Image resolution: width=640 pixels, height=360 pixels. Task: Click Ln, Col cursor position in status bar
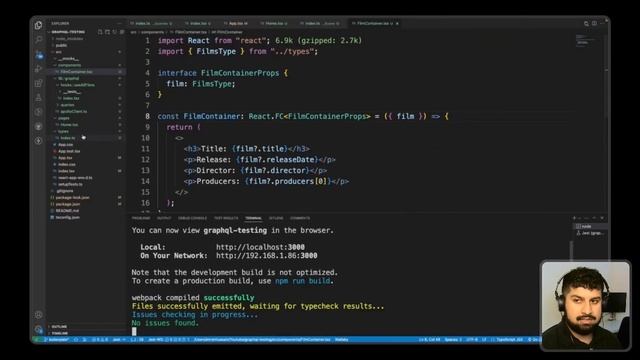pos(430,340)
